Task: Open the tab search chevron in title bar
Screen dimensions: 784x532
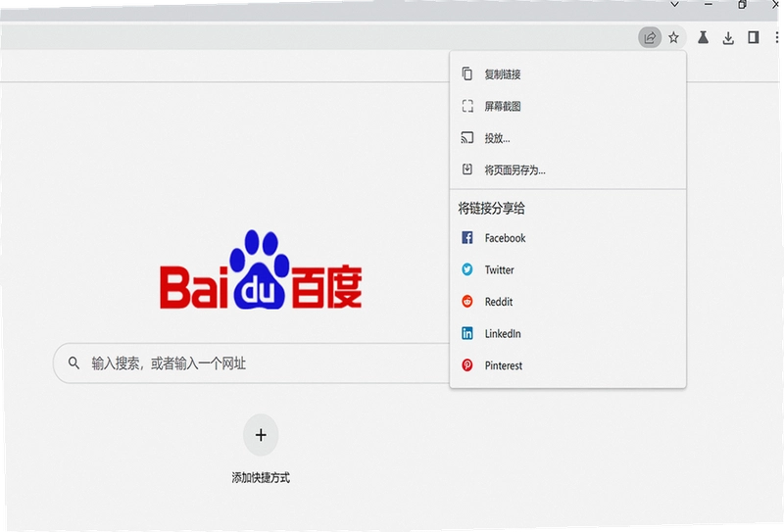Action: tap(674, 5)
